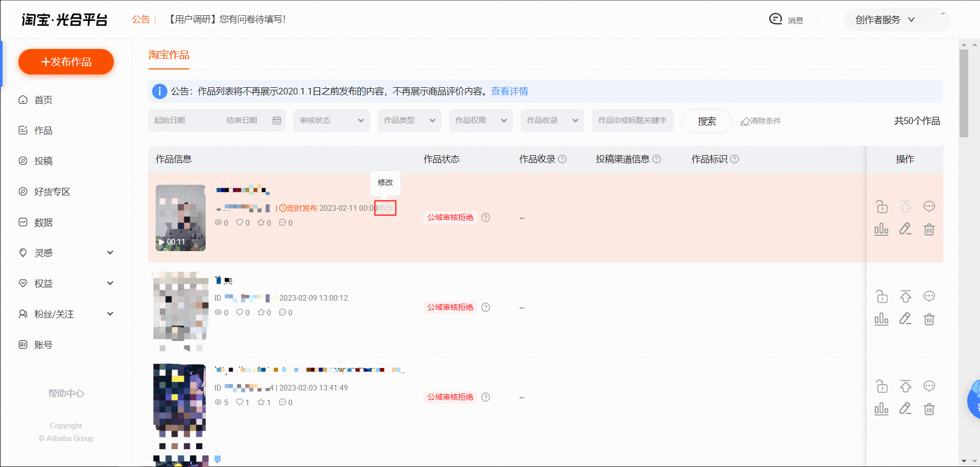Viewport: 980px width, 467px height.
Task: Open the 00:11 video thumbnail
Action: 181,218
